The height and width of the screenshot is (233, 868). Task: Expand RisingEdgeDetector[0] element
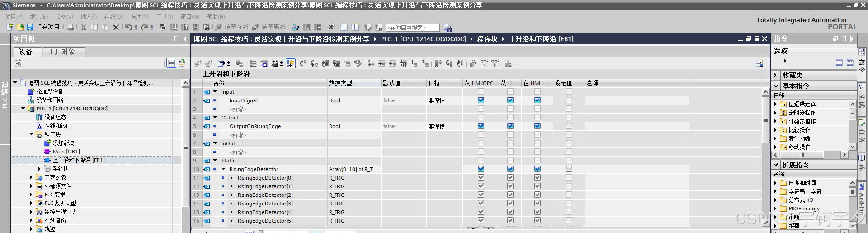[x=231, y=178]
